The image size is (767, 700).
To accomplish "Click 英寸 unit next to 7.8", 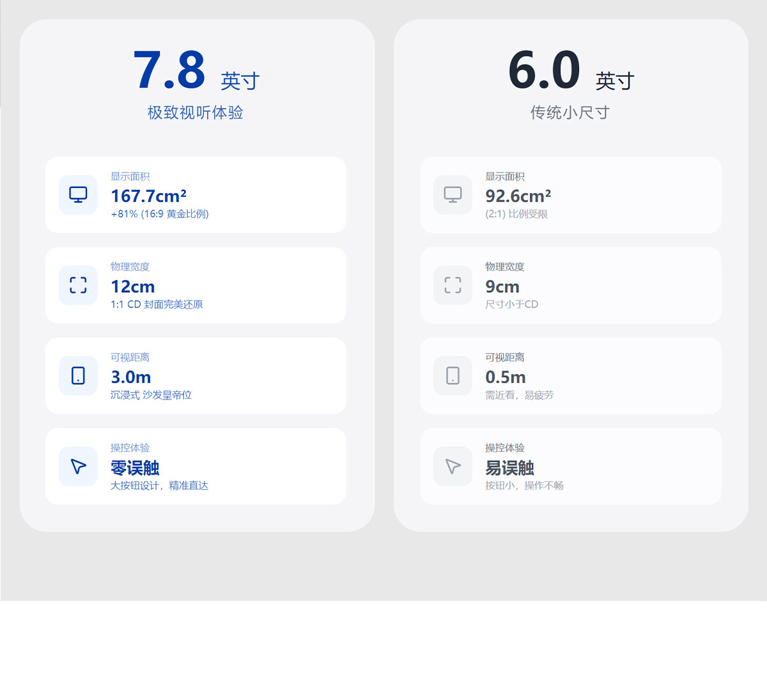I will [240, 81].
